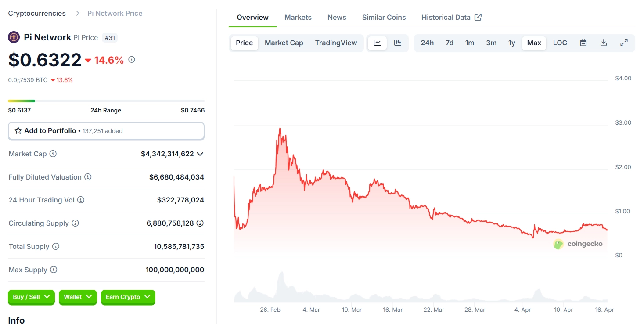Click the $4,342,314,622 market cap value
Image resolution: width=644 pixels, height=324 pixels.
[x=167, y=154]
